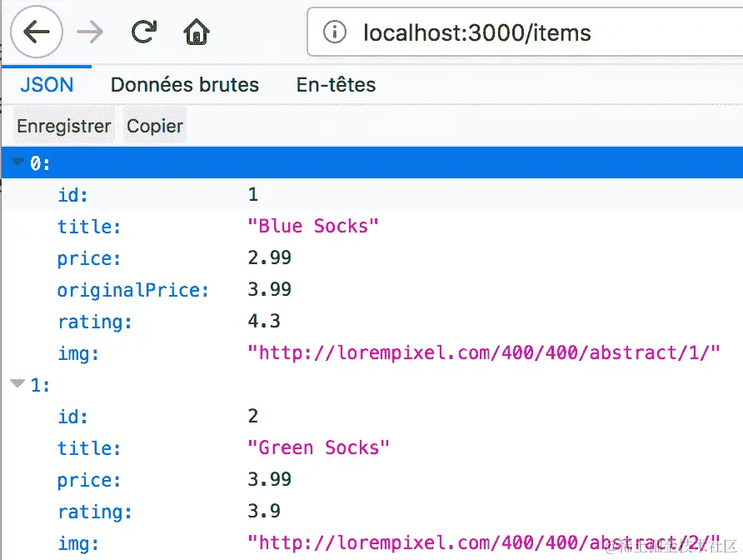This screenshot has height=560, width=743.
Task: Collapse the item 0 disclosure triangle
Action: pyautogui.click(x=18, y=162)
